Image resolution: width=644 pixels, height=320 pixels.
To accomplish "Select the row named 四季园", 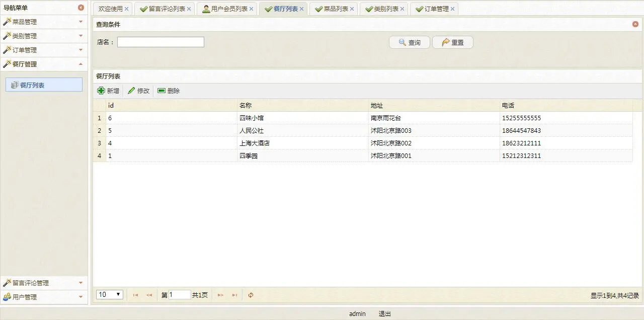I will coord(362,156).
